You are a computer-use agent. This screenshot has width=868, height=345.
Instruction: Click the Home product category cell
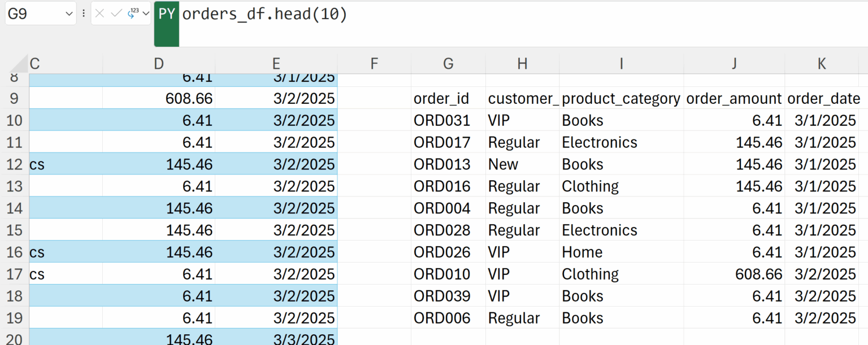(582, 252)
